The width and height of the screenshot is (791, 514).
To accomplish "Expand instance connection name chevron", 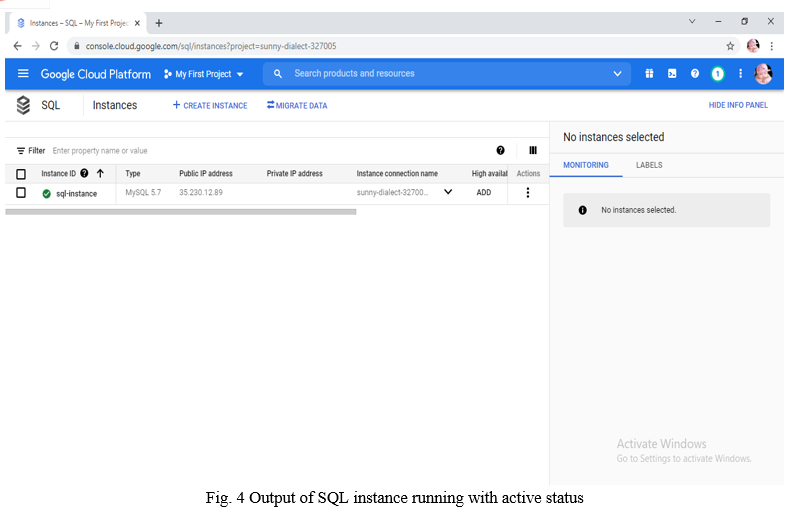I will coord(447,192).
